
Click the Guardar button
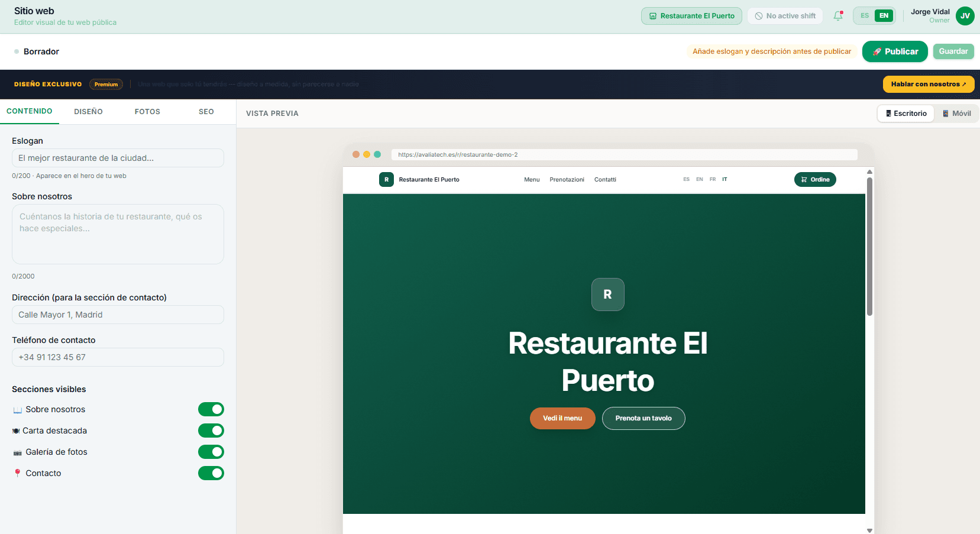click(x=953, y=51)
